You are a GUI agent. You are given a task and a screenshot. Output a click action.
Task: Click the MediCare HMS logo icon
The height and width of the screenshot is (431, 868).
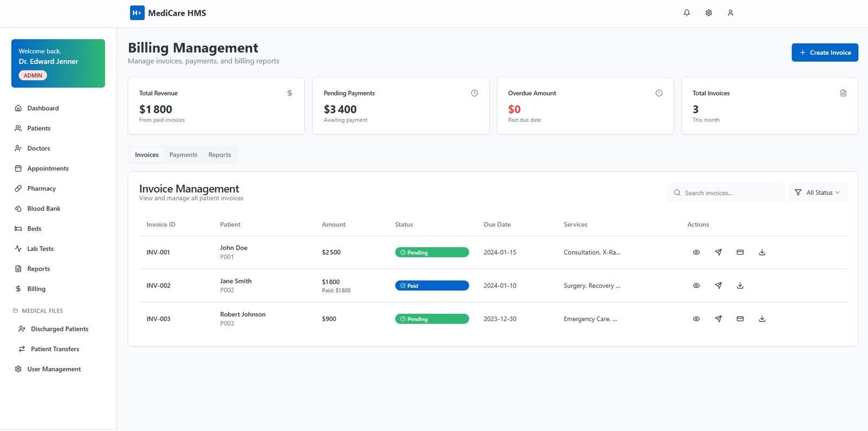(137, 13)
